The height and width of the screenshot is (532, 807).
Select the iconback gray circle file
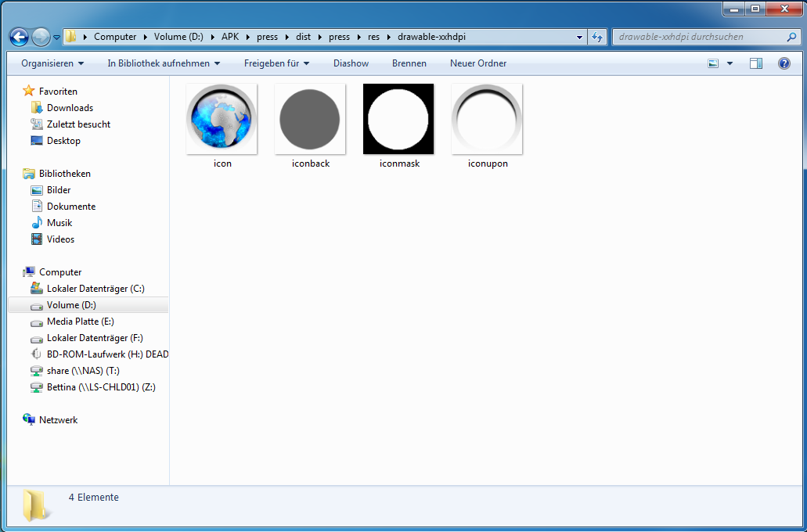310,119
